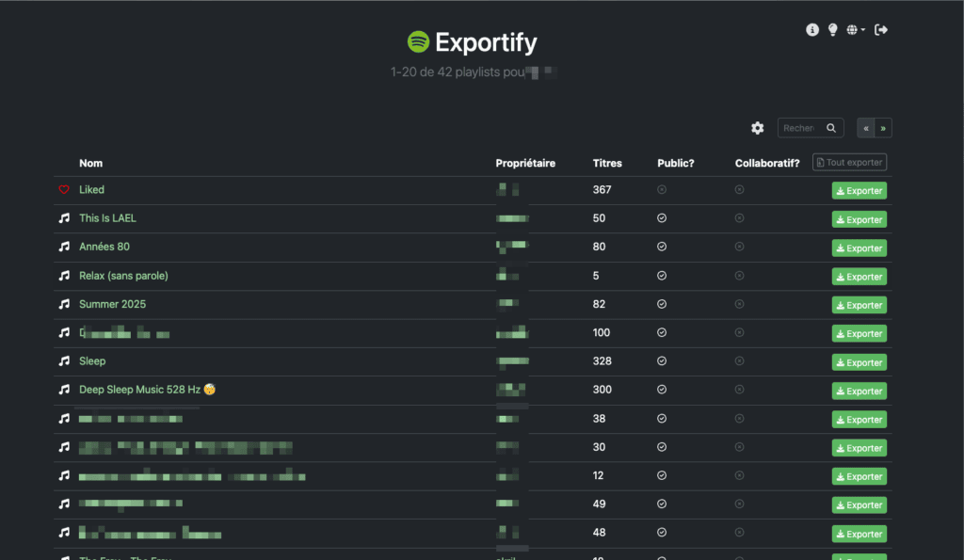Click the language globe icon
This screenshot has width=964, height=560.
coord(851,29)
